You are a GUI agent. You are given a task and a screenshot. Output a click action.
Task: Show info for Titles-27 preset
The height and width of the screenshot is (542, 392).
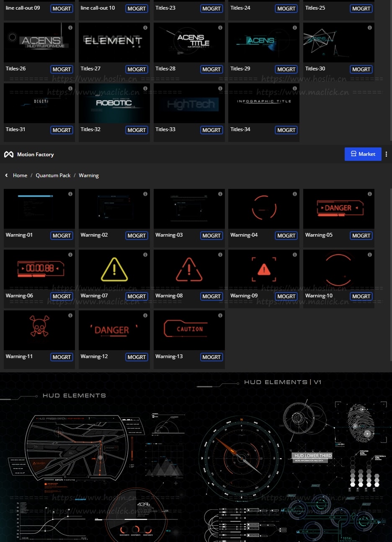pyautogui.click(x=145, y=28)
